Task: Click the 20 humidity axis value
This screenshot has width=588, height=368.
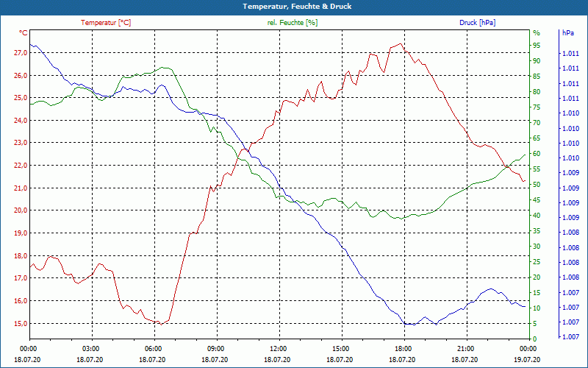Action: point(537,277)
